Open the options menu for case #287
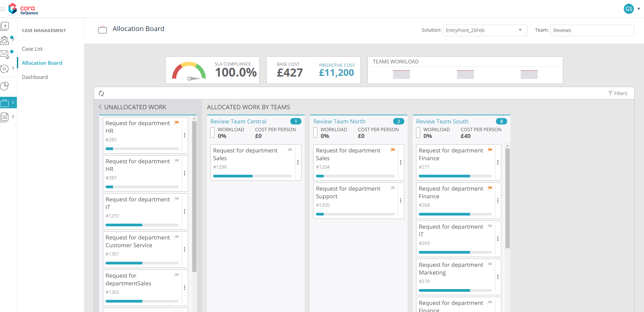 184,173
